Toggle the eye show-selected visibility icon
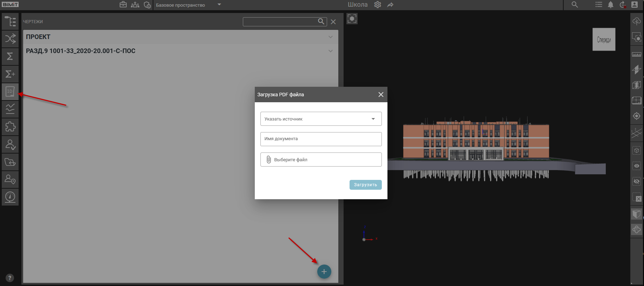 pos(636,166)
